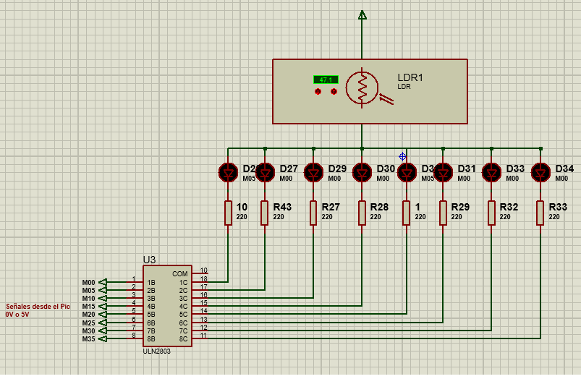Click the M05 input terminal arrow
This screenshot has height=392, width=581.
click(103, 291)
